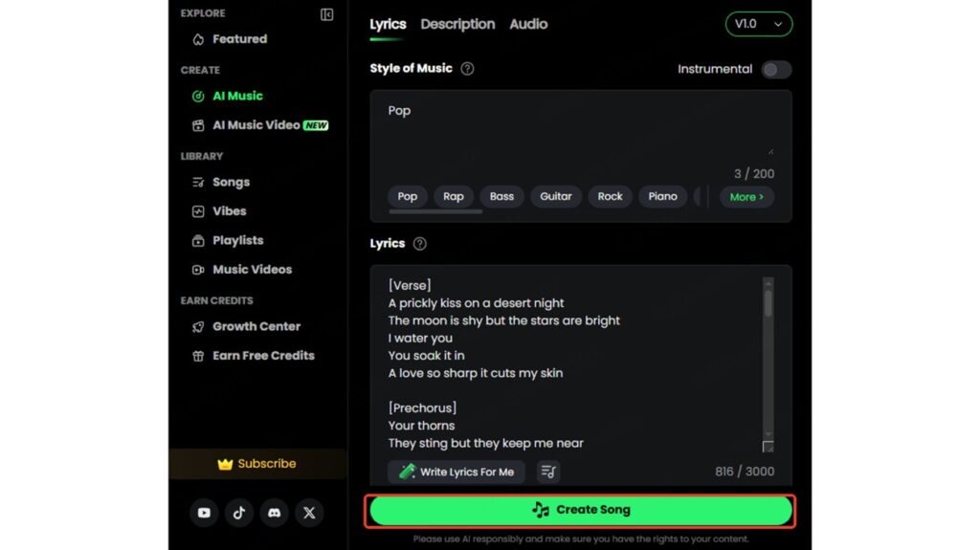Open YouTube social link icon
Viewport: 980px width, 550px height.
(204, 513)
